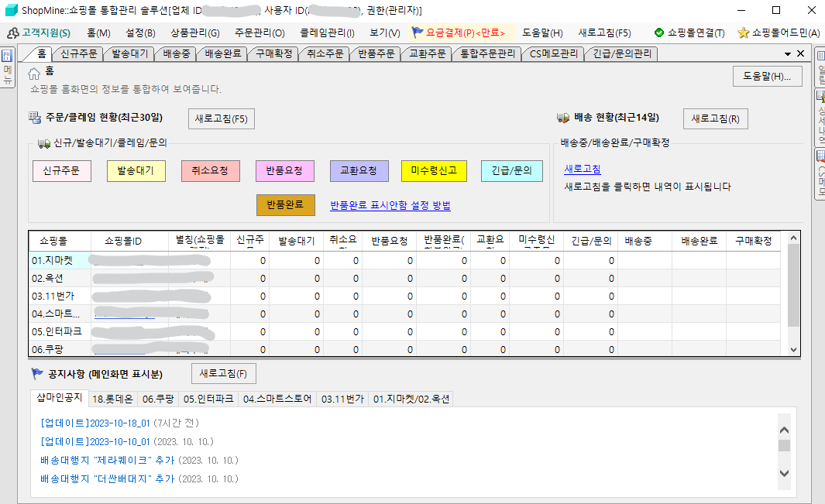
Task: Click the truck icon next to 배송 현황
Action: point(563,118)
